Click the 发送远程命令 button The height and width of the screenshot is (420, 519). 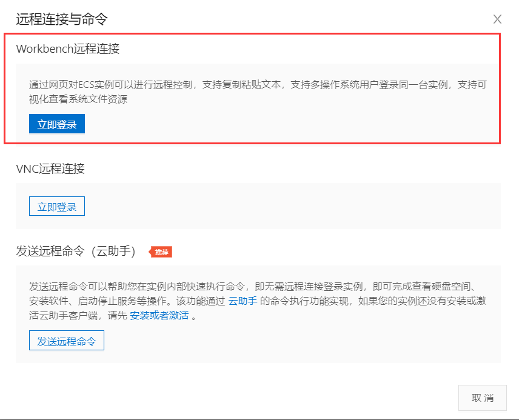pyautogui.click(x=67, y=340)
